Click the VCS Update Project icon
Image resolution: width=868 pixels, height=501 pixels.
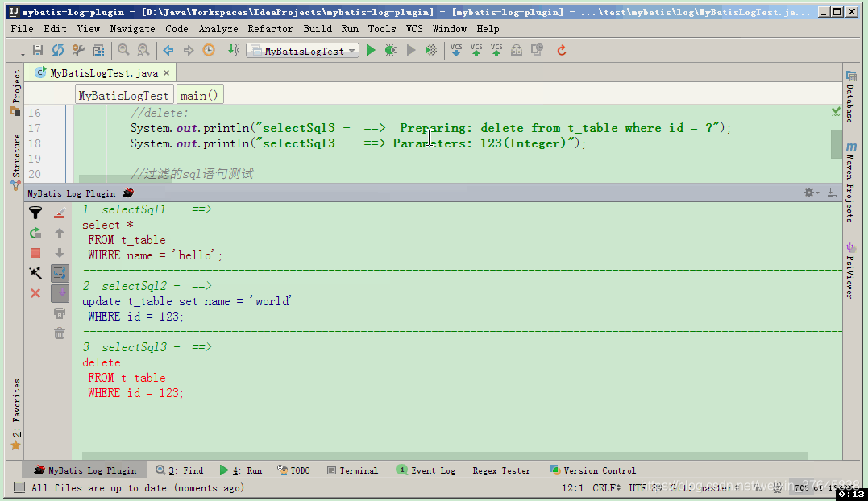tap(456, 50)
